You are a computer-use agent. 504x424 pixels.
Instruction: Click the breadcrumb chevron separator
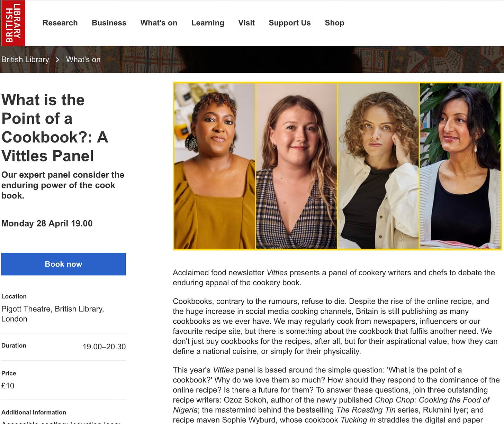point(57,60)
